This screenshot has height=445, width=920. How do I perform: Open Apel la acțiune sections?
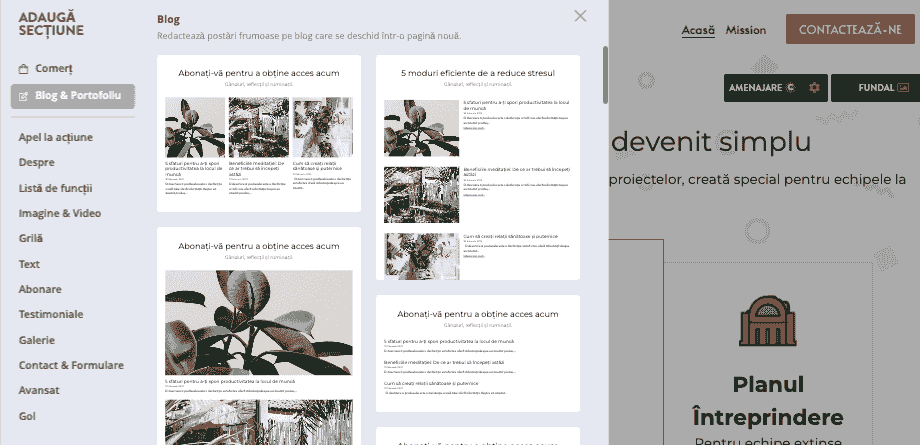[56, 137]
